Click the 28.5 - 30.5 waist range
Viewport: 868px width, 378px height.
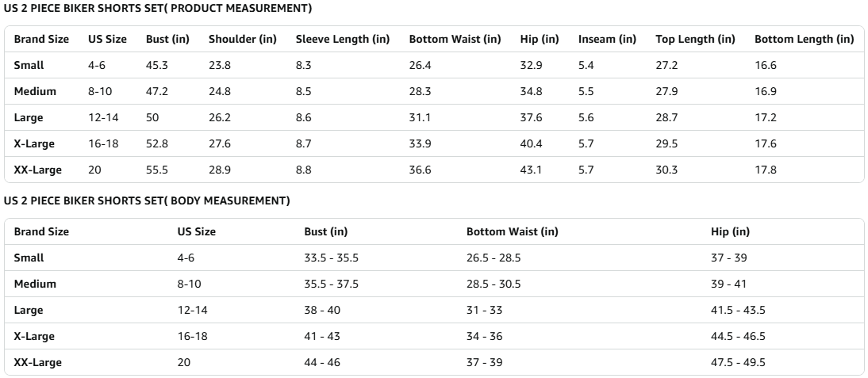point(493,284)
